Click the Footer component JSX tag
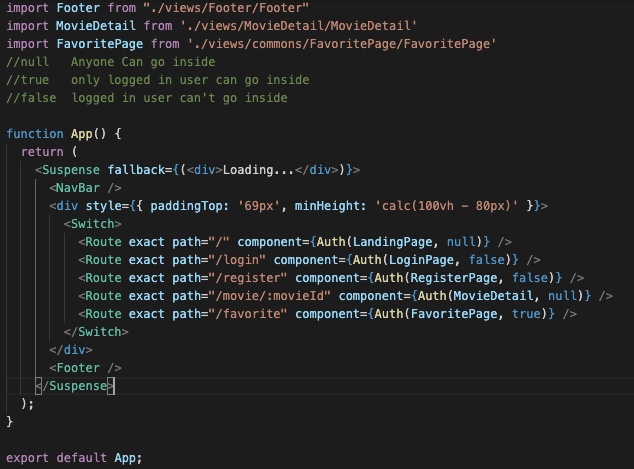This screenshot has width=634, height=469. 85,368
